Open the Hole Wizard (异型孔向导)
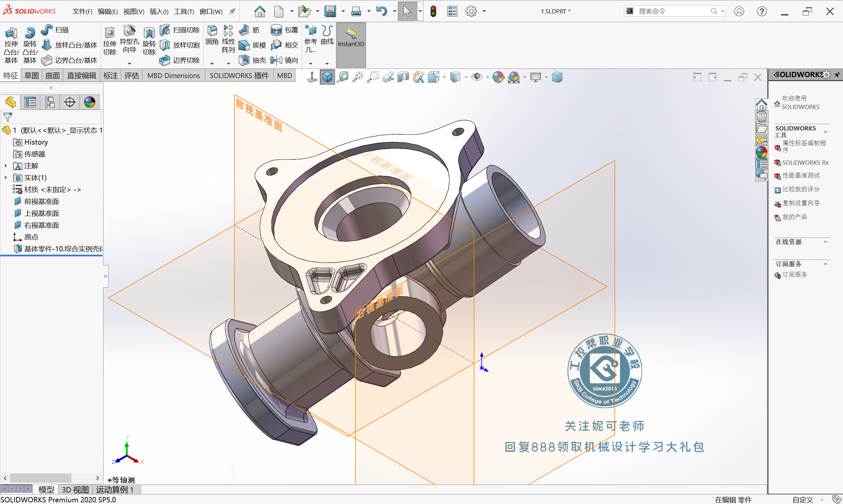843x504 pixels. point(129,39)
